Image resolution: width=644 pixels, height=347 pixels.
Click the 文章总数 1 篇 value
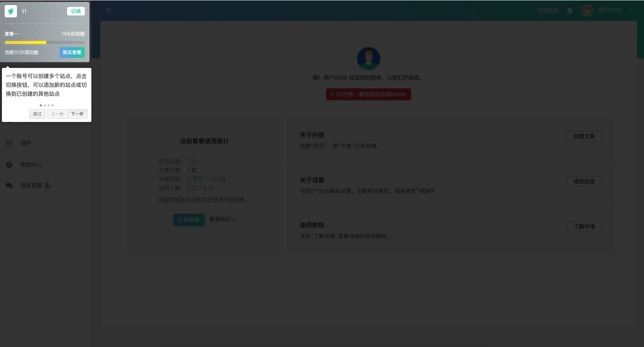point(192,170)
